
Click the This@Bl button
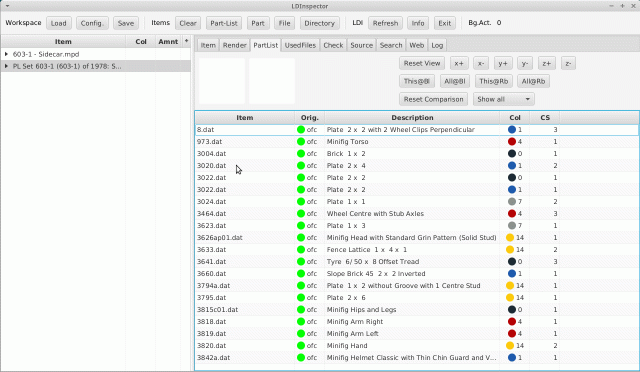point(416,81)
